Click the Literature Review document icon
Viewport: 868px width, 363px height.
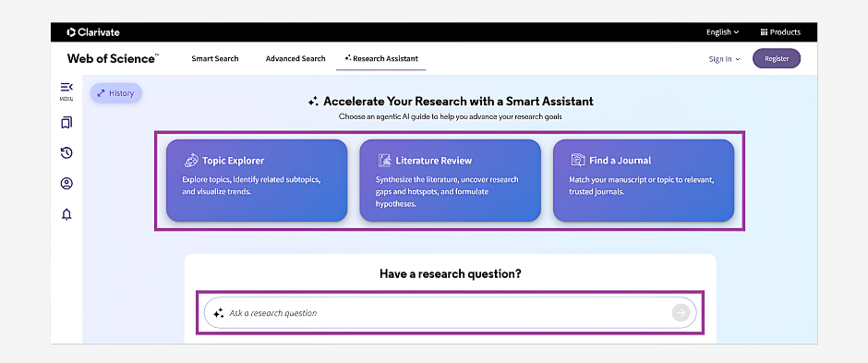point(384,161)
